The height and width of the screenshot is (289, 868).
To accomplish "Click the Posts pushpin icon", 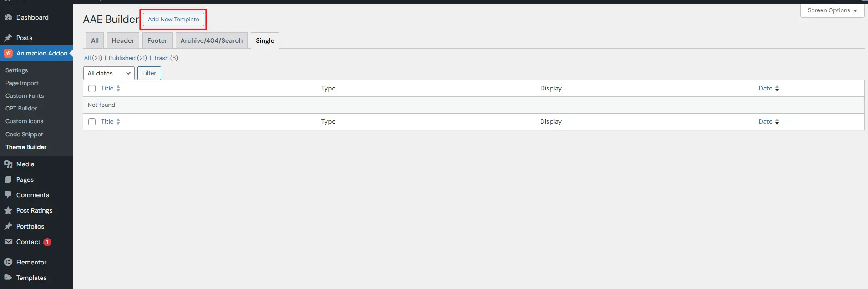I will 8,38.
